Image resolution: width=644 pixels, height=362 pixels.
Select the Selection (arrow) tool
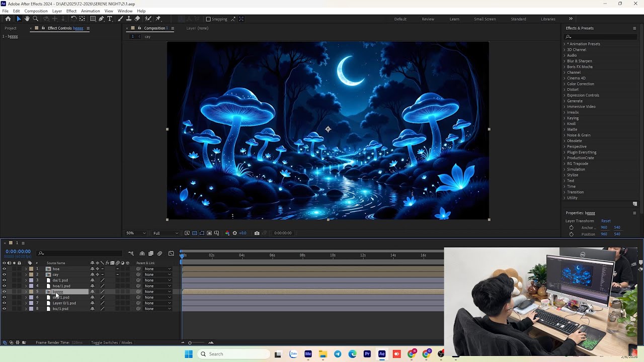click(19, 19)
